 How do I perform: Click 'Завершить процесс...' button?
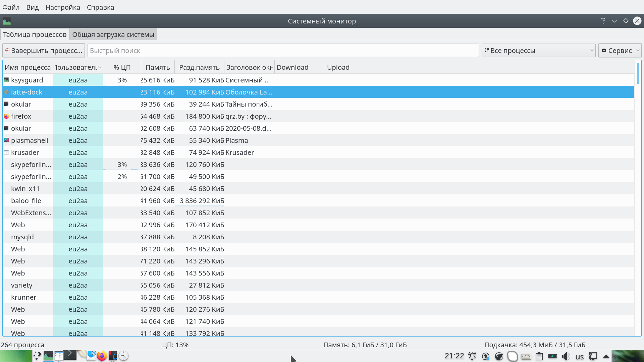44,51
